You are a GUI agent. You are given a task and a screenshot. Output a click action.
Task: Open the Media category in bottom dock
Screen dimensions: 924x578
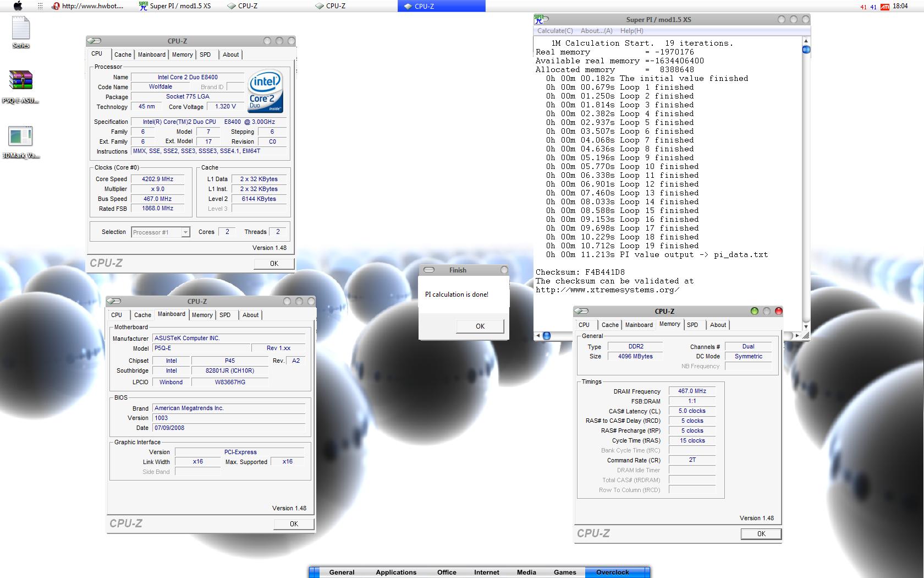click(x=526, y=572)
